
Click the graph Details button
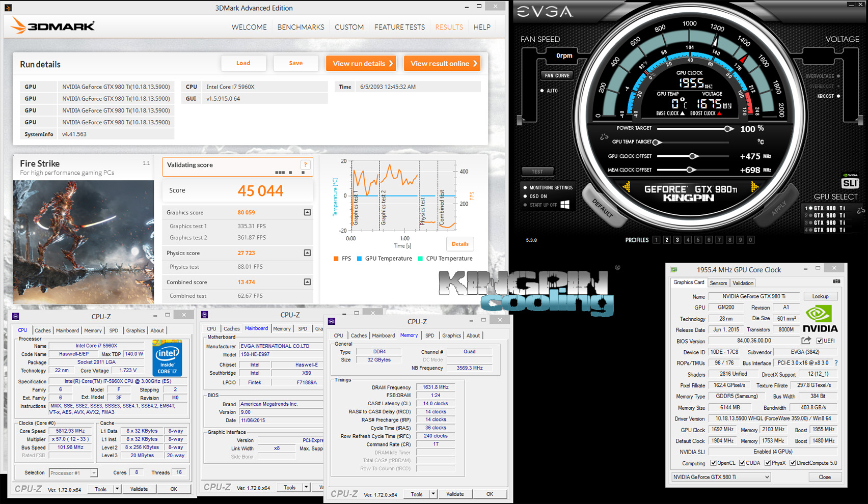click(x=460, y=244)
